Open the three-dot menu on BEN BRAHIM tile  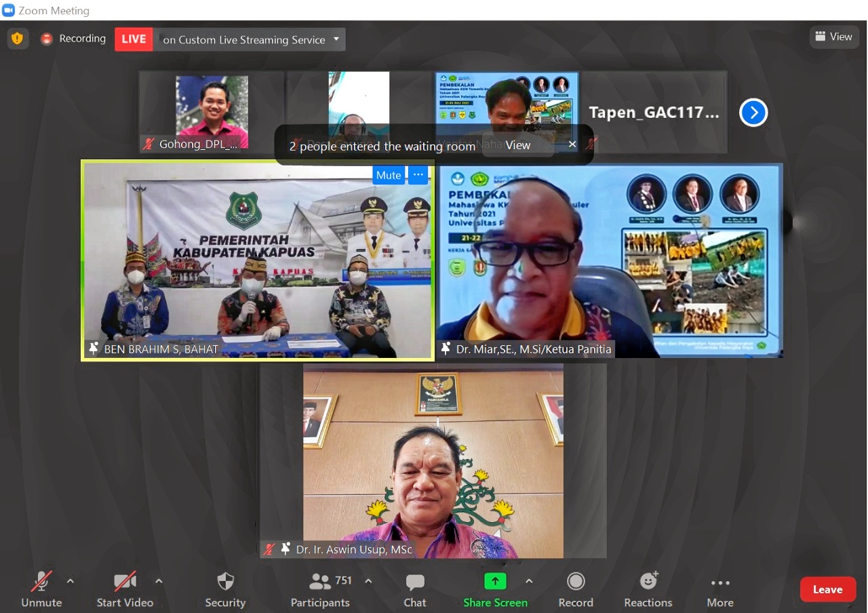418,175
